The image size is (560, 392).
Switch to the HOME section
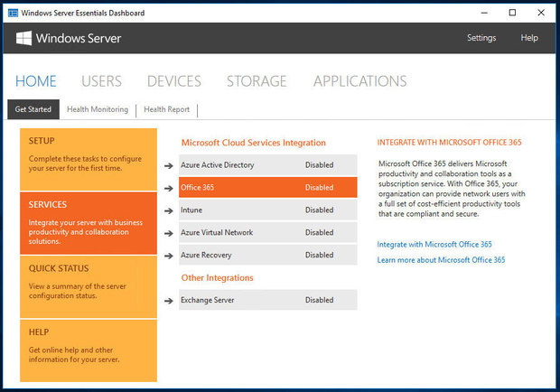[36, 81]
